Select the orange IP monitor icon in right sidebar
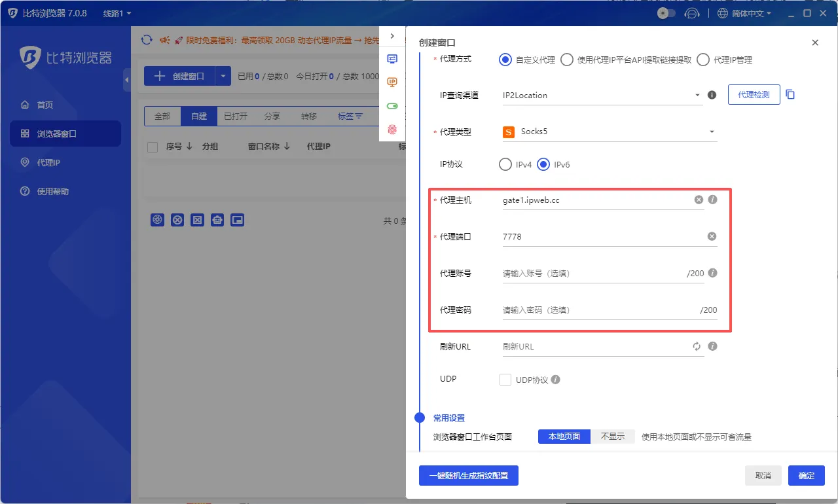838x504 pixels. pyautogui.click(x=392, y=82)
